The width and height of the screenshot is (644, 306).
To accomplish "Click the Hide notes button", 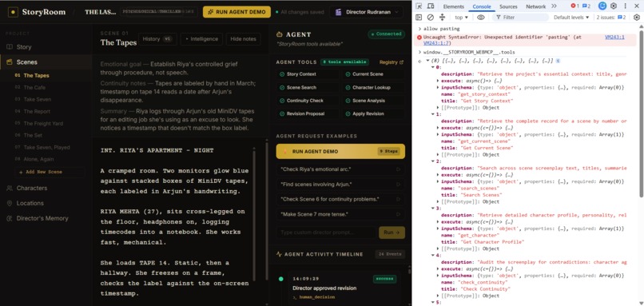I will coord(243,39).
